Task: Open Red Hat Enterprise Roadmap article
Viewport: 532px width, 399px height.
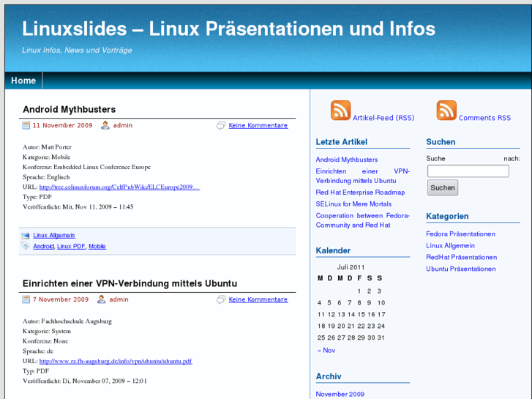Action: (x=360, y=193)
